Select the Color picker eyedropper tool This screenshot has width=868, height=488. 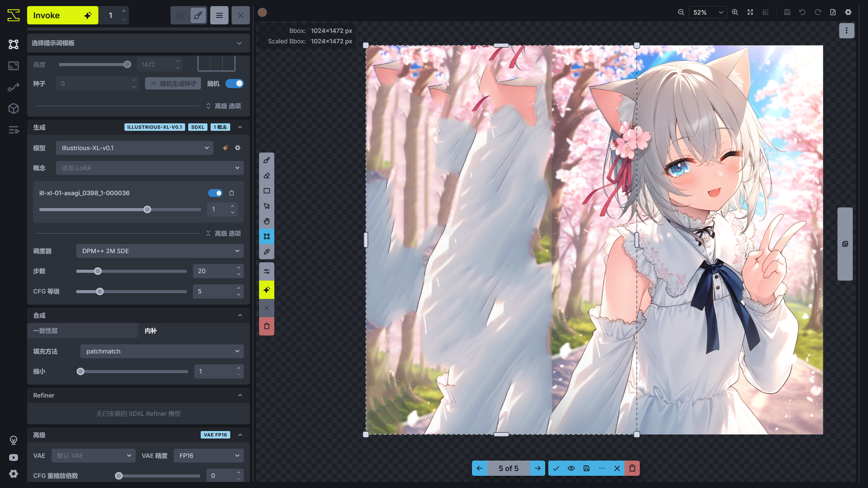(x=267, y=252)
